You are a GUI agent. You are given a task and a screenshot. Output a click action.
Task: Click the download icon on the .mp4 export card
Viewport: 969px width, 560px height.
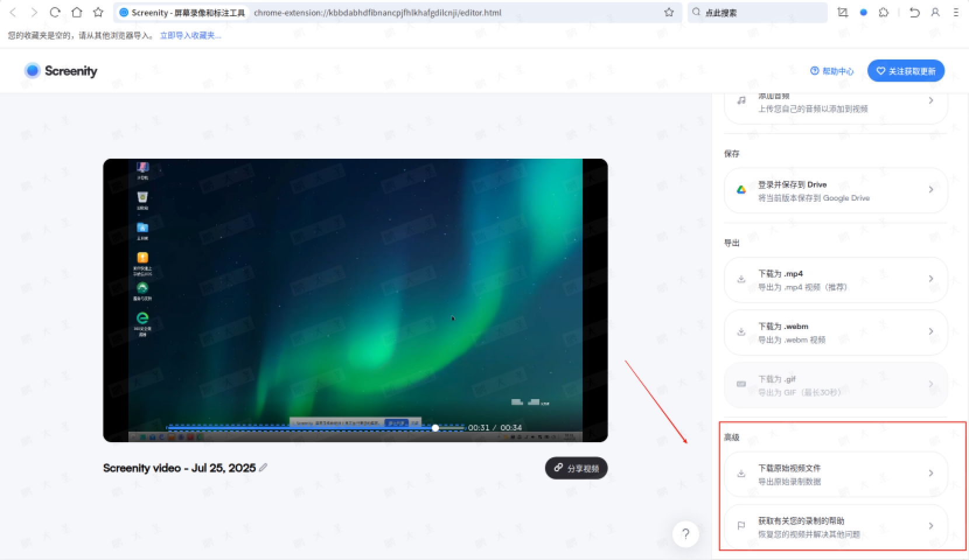point(741,279)
